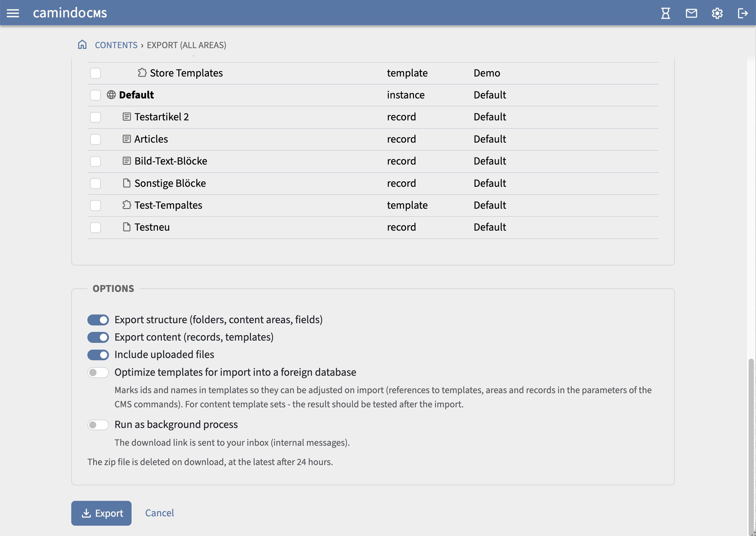Click the page icon beside Sonstige Blöcke
756x536 pixels.
[127, 183]
